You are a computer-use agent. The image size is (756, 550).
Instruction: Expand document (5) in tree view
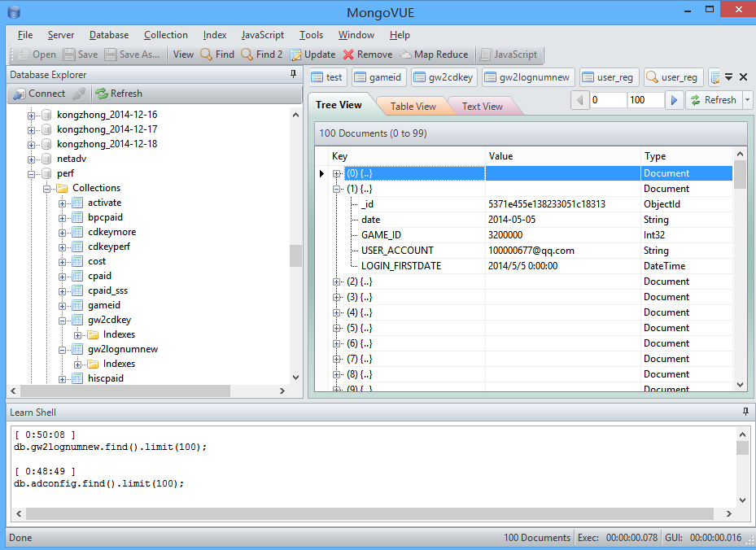[x=337, y=329]
